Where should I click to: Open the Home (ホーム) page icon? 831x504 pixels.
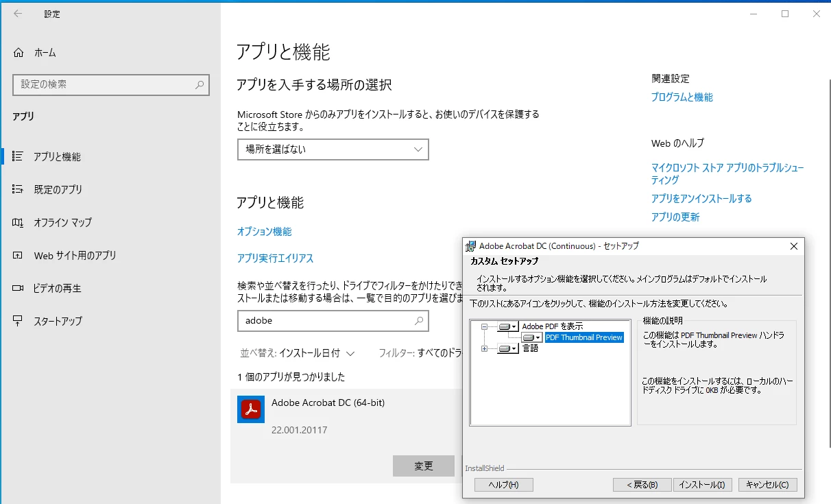click(x=19, y=53)
